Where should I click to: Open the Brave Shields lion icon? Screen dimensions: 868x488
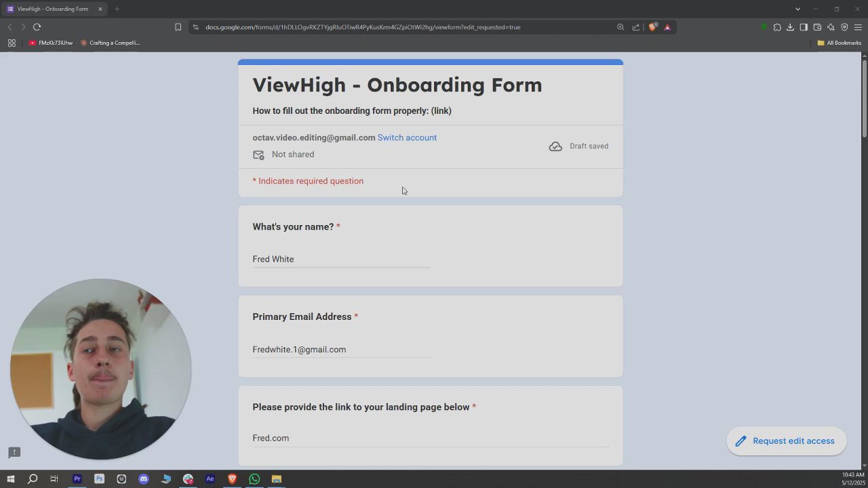(x=652, y=27)
